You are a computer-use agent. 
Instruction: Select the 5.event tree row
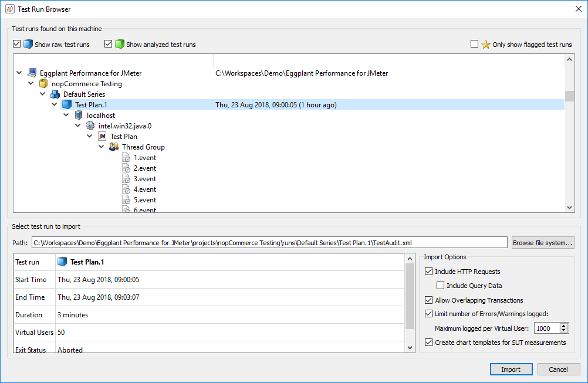click(x=145, y=200)
